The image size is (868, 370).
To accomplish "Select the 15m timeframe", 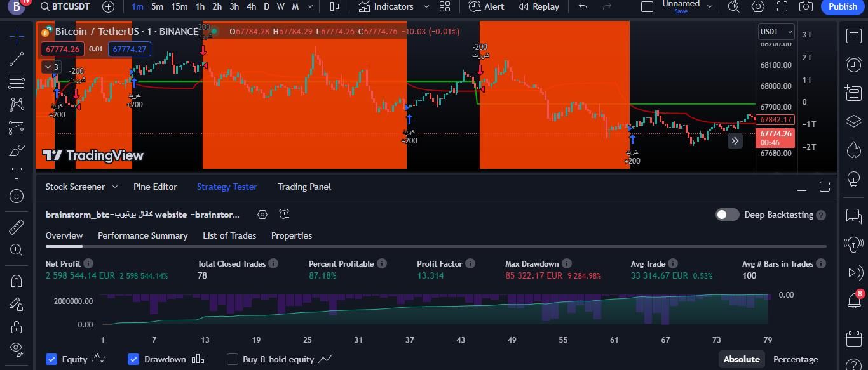I will pos(179,6).
